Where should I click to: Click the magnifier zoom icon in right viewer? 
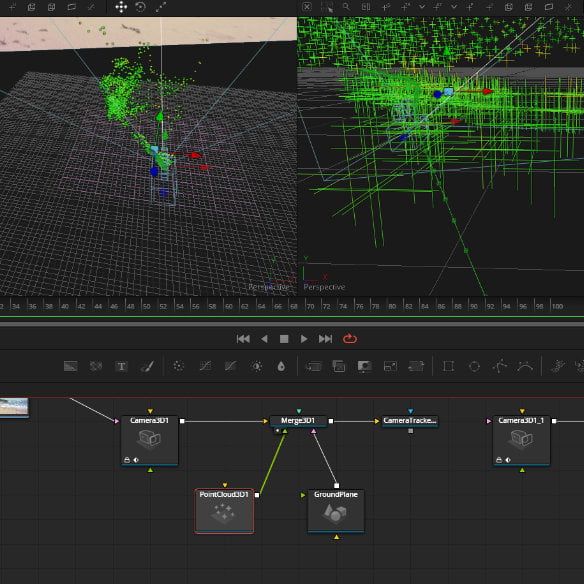pyautogui.click(x=346, y=7)
